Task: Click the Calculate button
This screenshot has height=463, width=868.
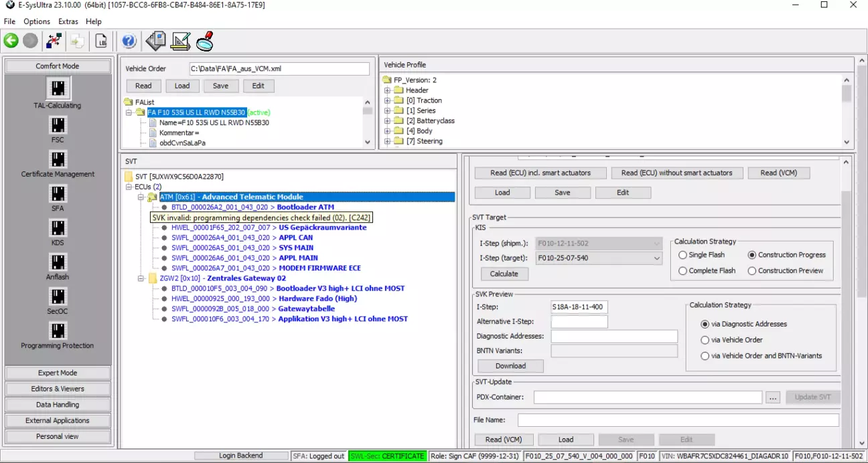Action: click(504, 274)
